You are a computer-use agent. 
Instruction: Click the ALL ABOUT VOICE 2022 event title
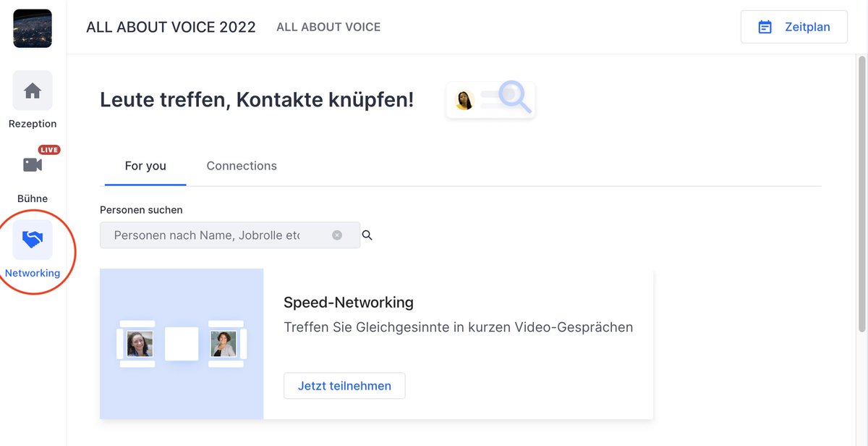171,27
